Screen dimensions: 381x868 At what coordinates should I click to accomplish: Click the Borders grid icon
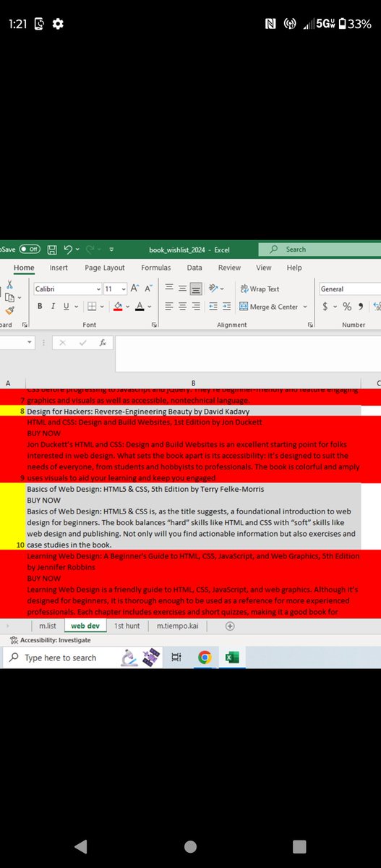[x=92, y=307]
